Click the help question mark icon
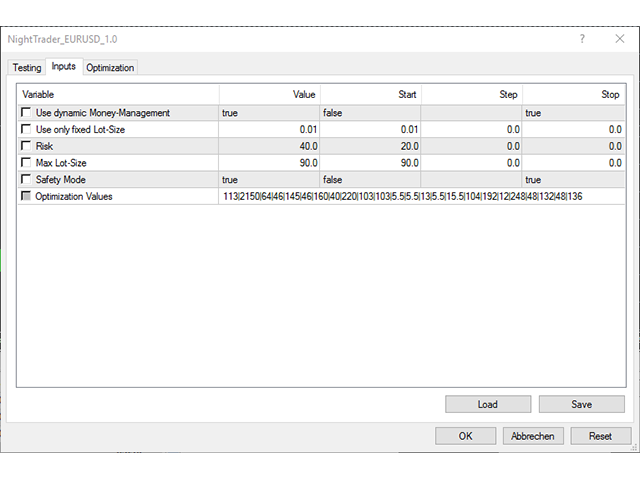 pyautogui.click(x=582, y=39)
